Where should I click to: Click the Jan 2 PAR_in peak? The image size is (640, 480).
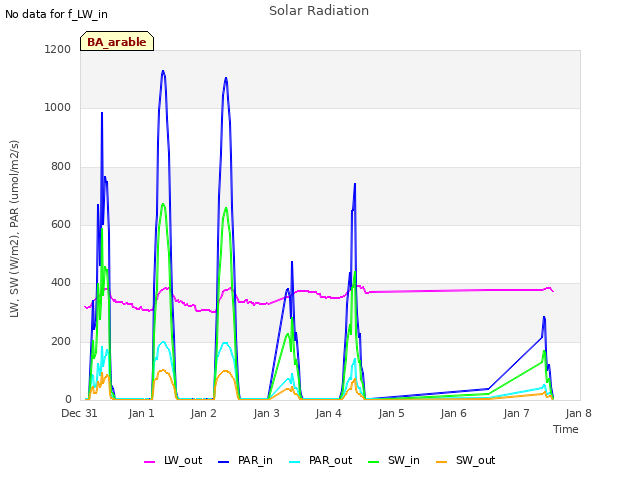[226, 78]
